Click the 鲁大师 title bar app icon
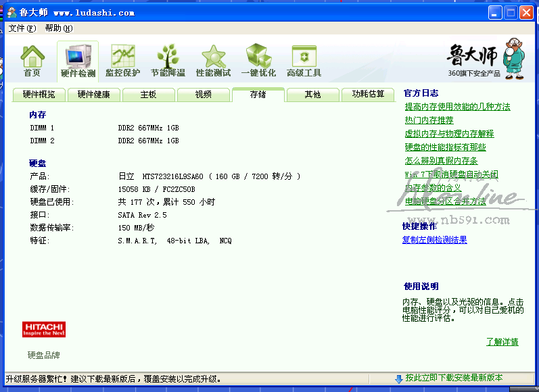Image resolution: width=539 pixels, height=392 pixels. click(x=11, y=13)
